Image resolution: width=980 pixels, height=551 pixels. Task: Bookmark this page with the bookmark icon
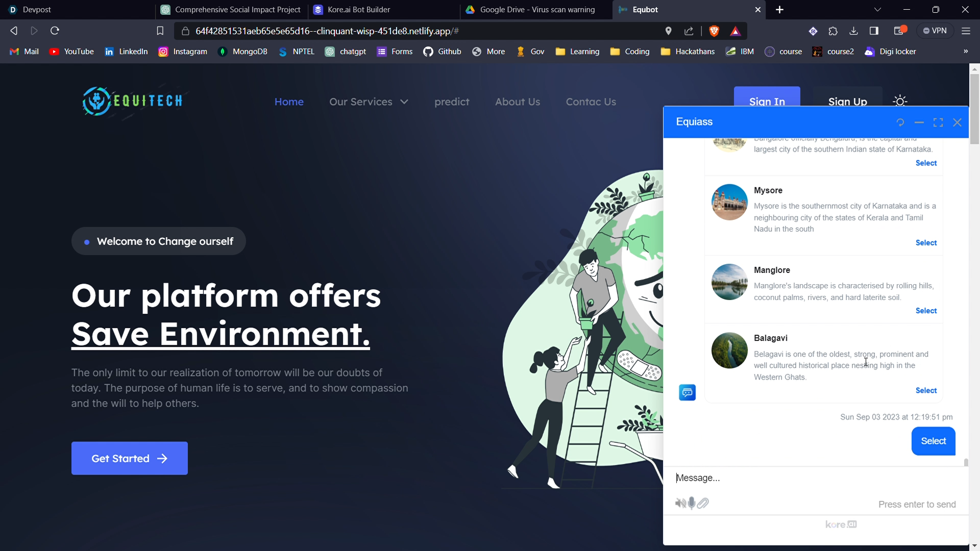pos(160,31)
